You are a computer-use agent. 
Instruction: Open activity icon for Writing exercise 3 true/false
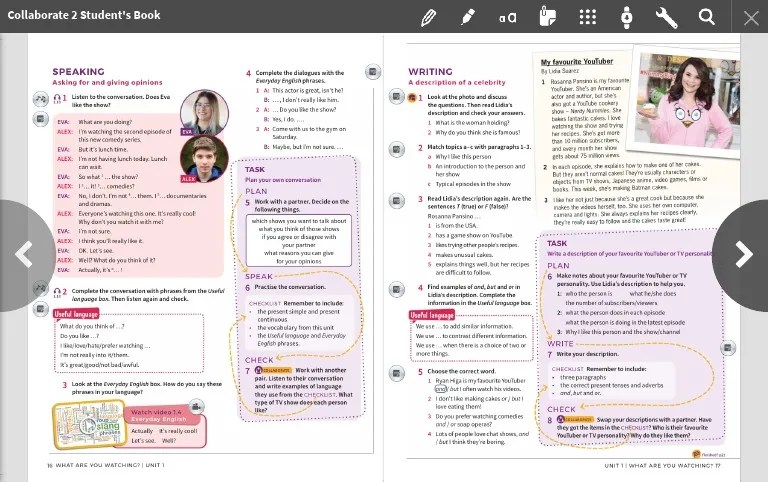coord(396,200)
